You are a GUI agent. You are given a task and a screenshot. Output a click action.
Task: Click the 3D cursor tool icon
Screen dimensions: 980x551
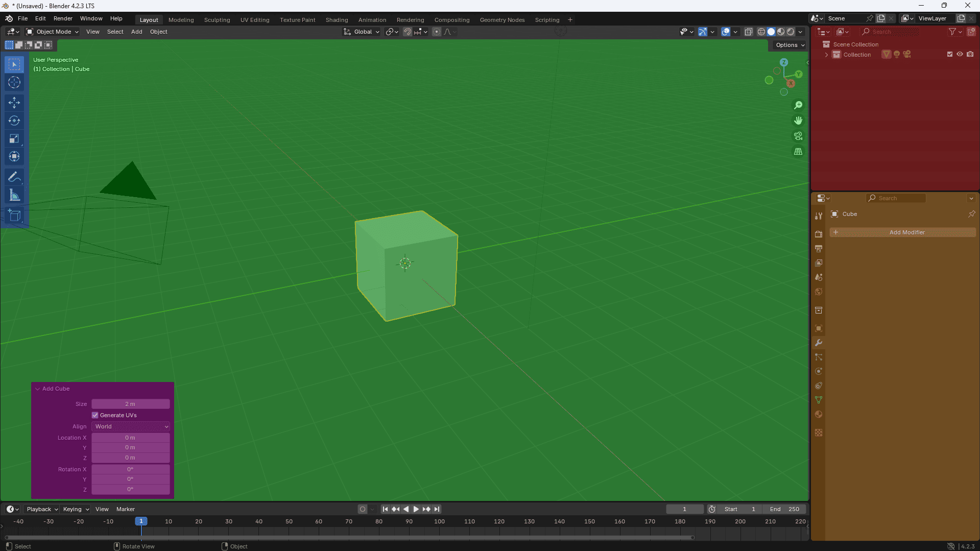pos(14,83)
